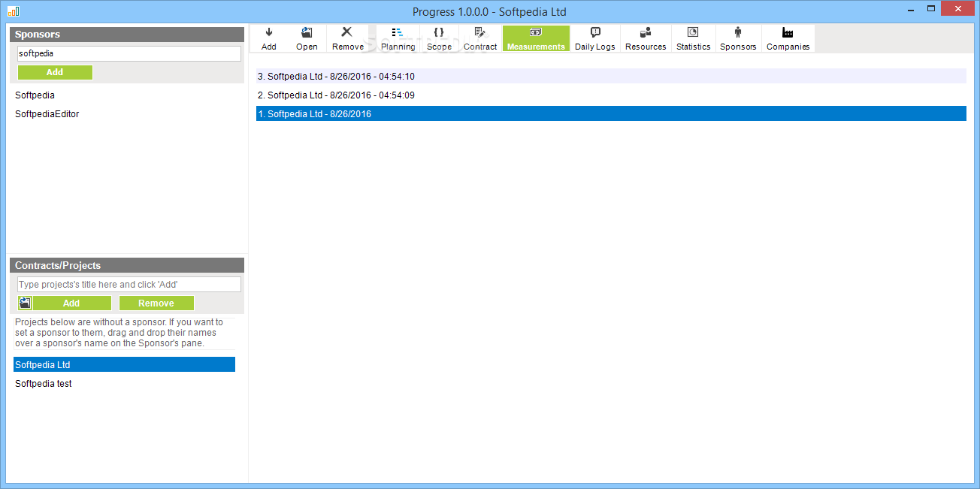Open Daily Logs
Image resolution: width=980 pixels, height=489 pixels.
click(x=594, y=38)
